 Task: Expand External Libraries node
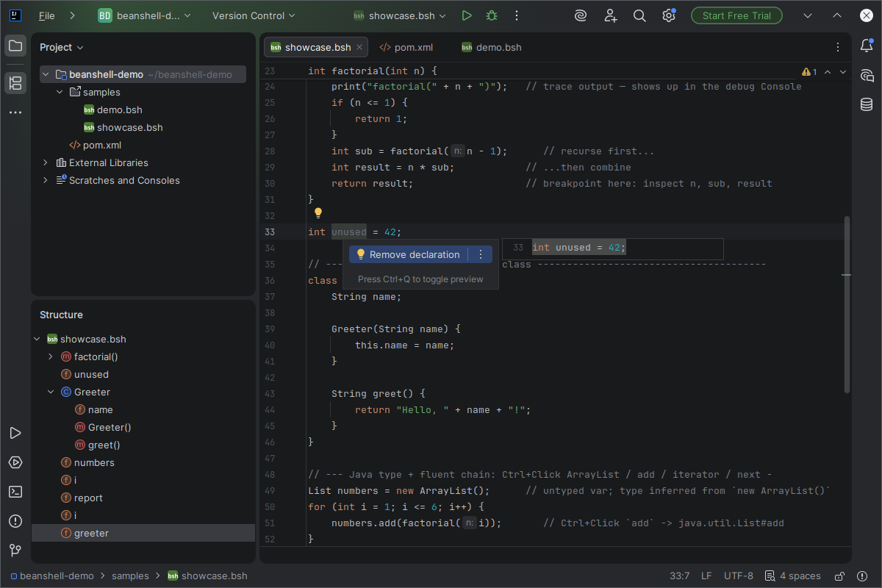pos(46,162)
